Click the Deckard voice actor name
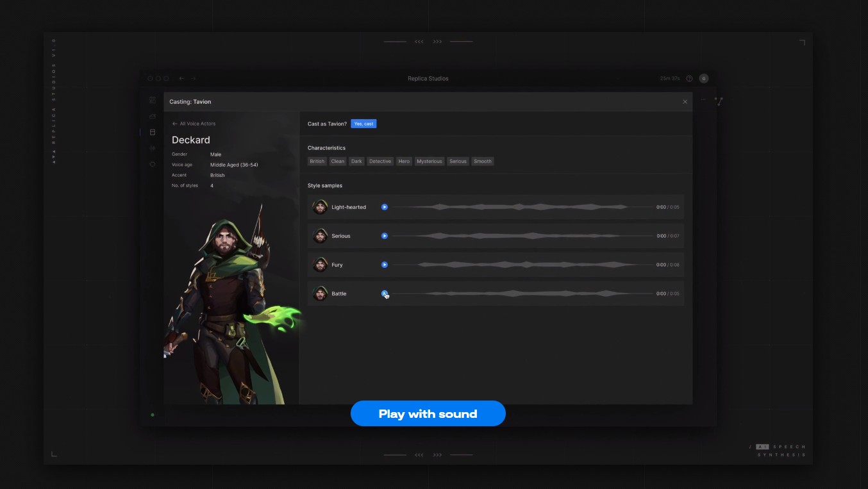Viewport: 868px width, 489px height. [191, 140]
